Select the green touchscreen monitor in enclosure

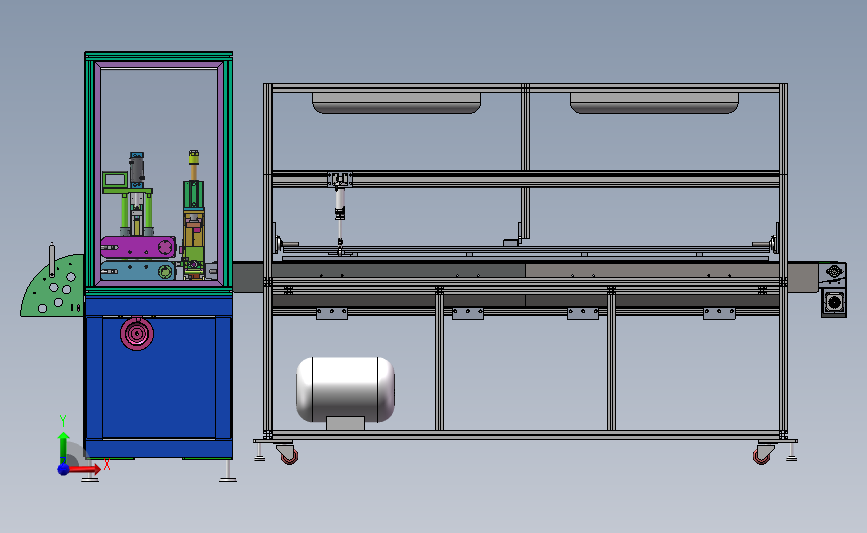[115, 179]
